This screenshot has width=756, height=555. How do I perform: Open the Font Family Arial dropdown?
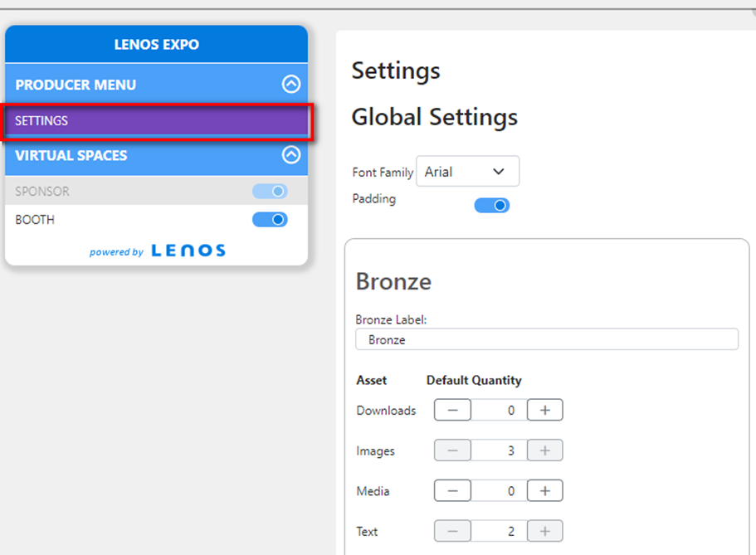(468, 171)
